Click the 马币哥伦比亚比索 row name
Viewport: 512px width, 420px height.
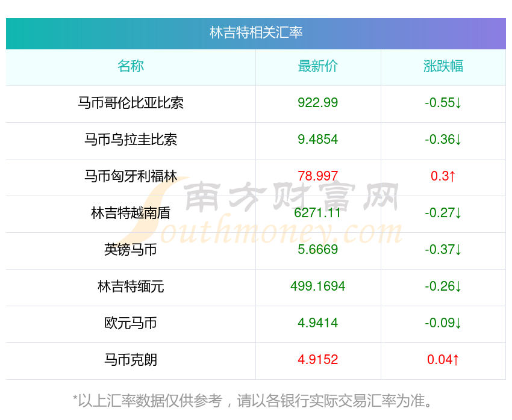131,103
